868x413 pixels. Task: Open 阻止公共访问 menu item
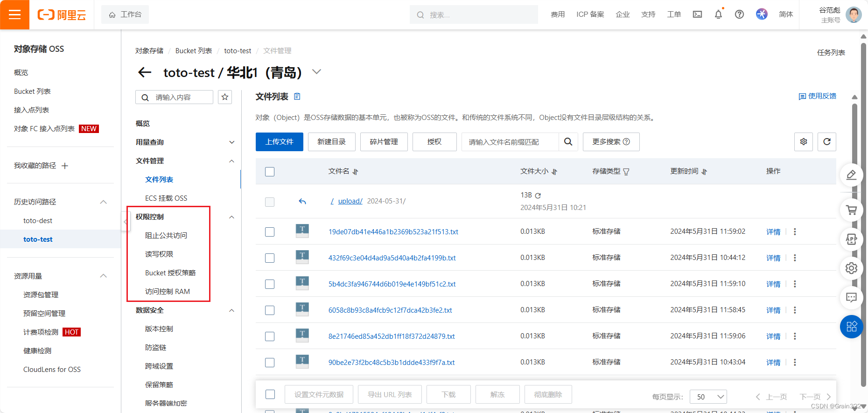pyautogui.click(x=166, y=236)
